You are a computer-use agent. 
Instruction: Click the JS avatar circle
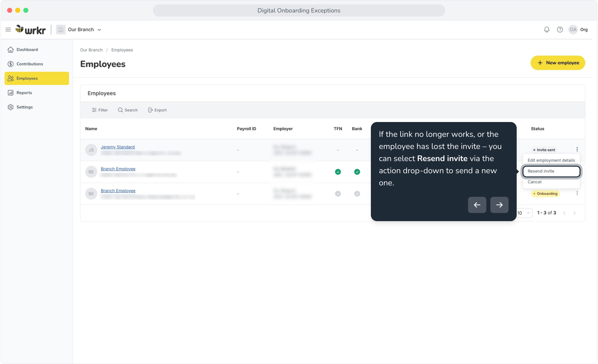click(x=91, y=150)
